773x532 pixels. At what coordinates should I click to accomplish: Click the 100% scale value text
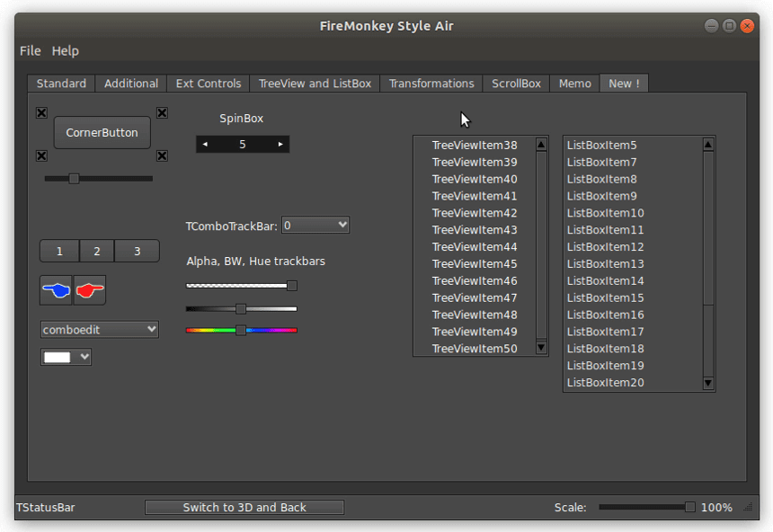pos(716,508)
